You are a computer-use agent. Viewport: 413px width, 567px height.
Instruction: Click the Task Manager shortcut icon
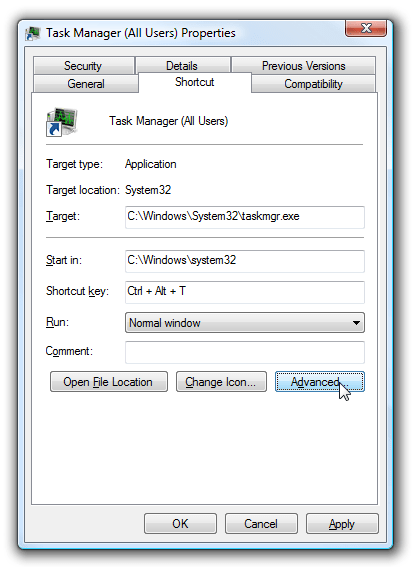coord(61,122)
